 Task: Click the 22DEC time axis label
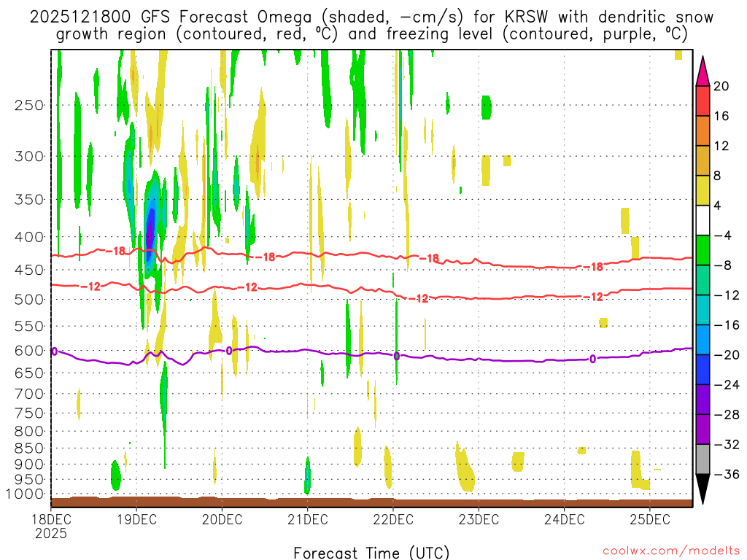pyautogui.click(x=393, y=519)
